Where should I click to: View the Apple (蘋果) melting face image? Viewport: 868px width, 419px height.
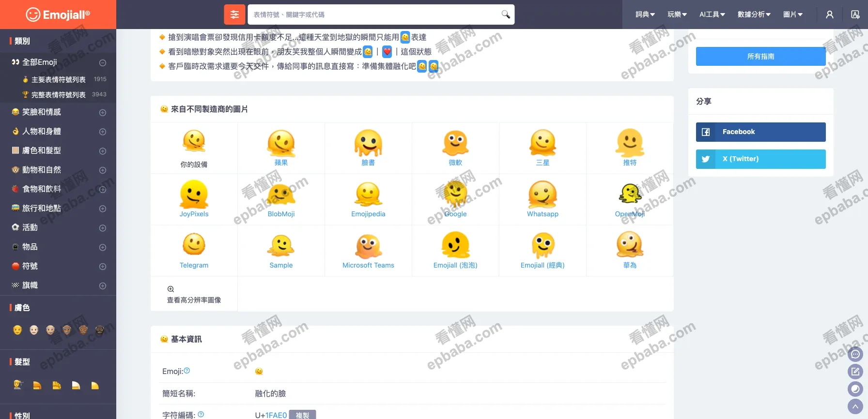point(281,143)
